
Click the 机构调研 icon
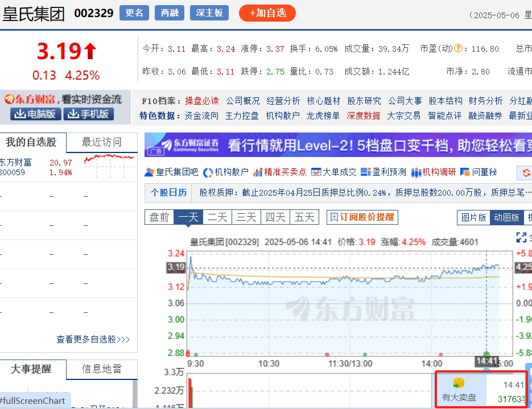(416, 172)
